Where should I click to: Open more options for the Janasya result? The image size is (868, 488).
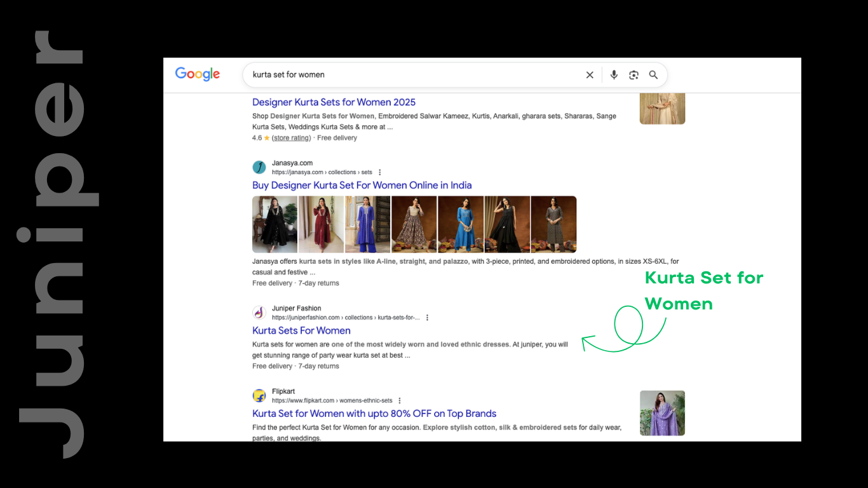point(380,172)
